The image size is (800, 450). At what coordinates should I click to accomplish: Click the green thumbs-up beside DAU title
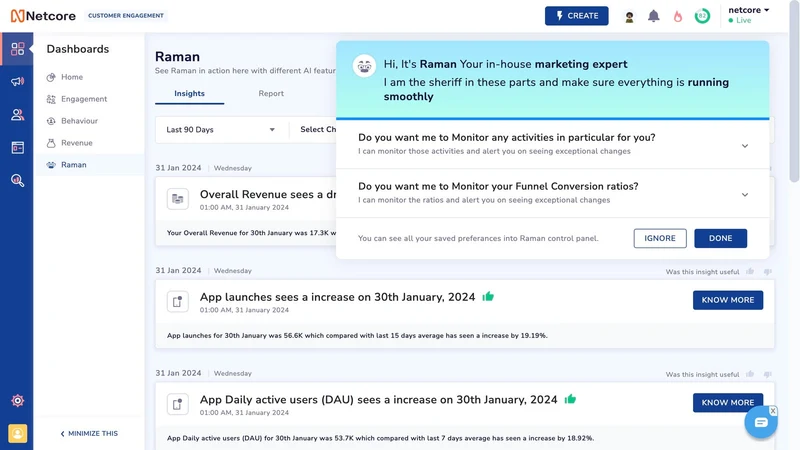click(x=570, y=399)
